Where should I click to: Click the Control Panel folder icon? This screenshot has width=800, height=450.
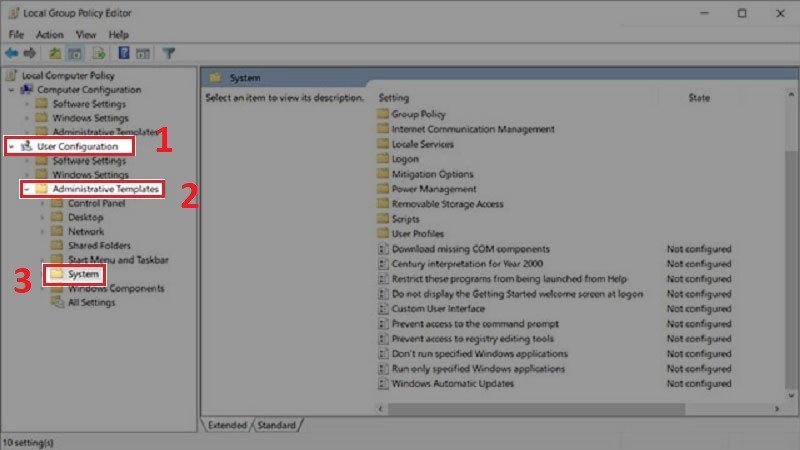pos(57,203)
